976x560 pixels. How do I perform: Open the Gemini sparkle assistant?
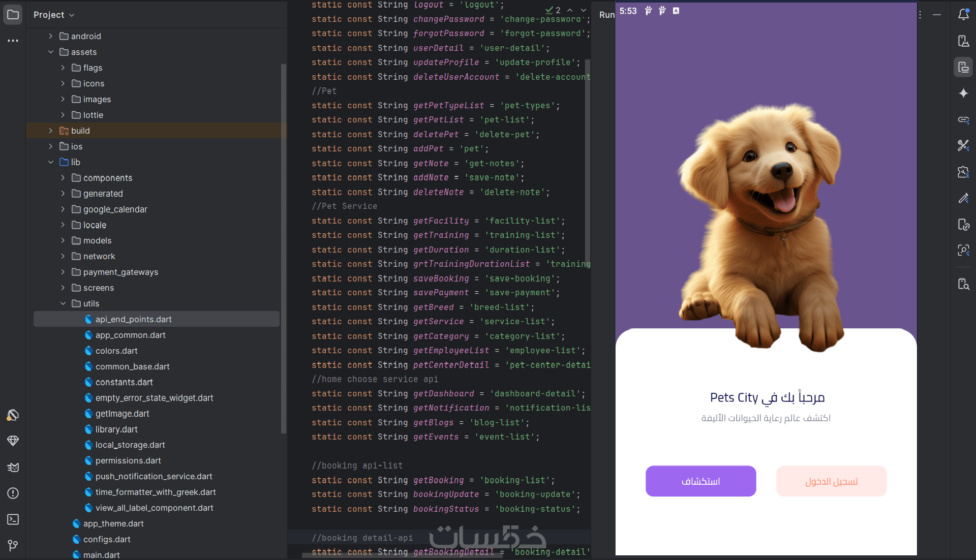[963, 93]
